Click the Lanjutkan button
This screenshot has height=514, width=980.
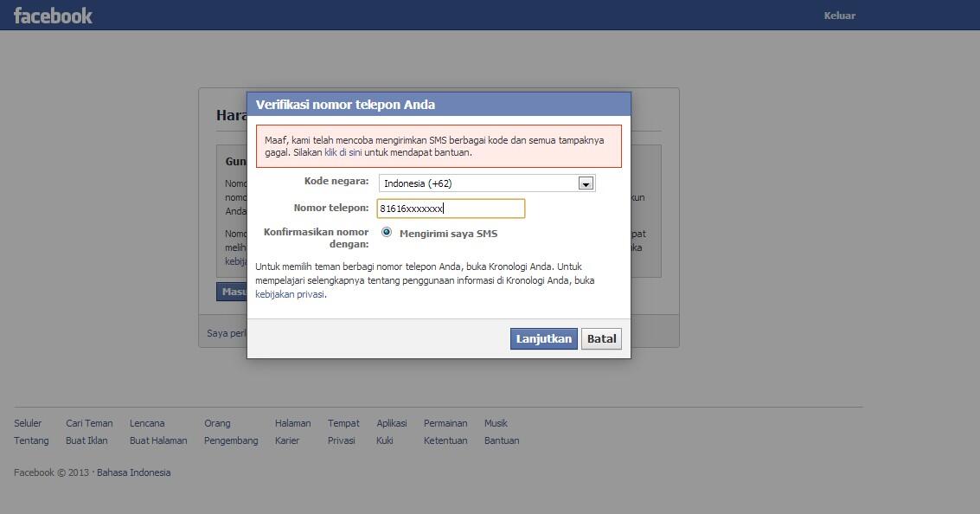click(x=544, y=339)
